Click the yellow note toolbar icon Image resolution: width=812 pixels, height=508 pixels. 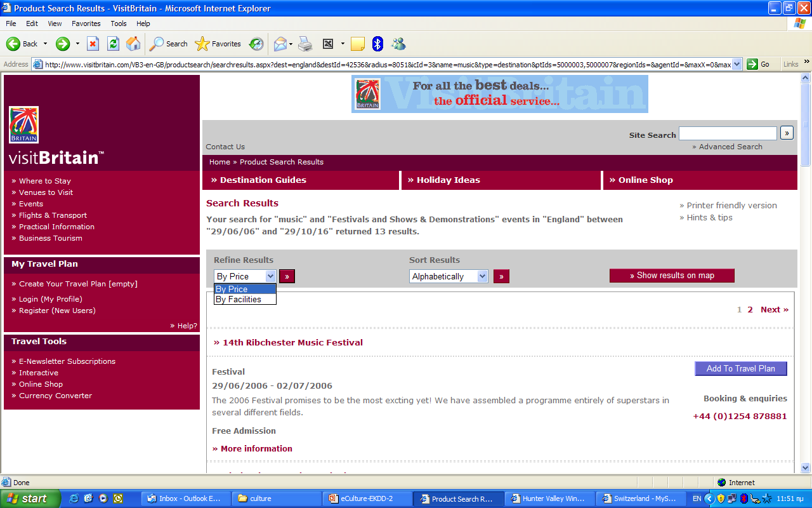pyautogui.click(x=358, y=44)
